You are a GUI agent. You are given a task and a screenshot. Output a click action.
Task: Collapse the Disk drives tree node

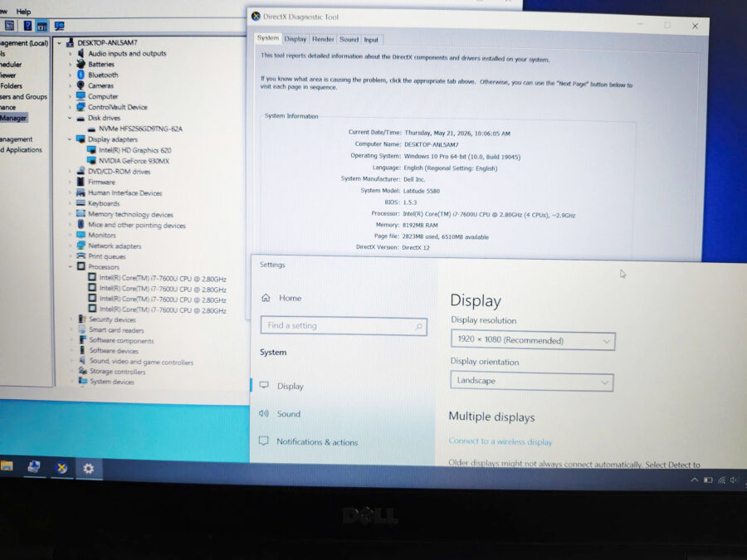tap(70, 118)
